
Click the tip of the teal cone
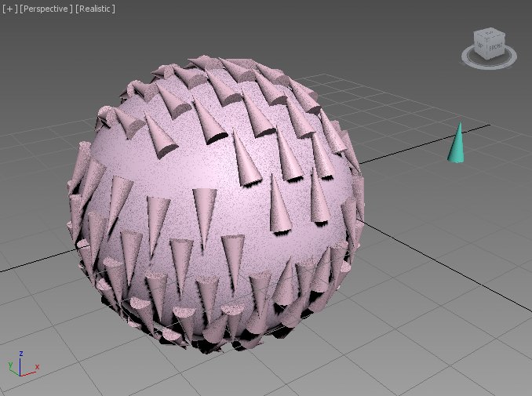459,125
